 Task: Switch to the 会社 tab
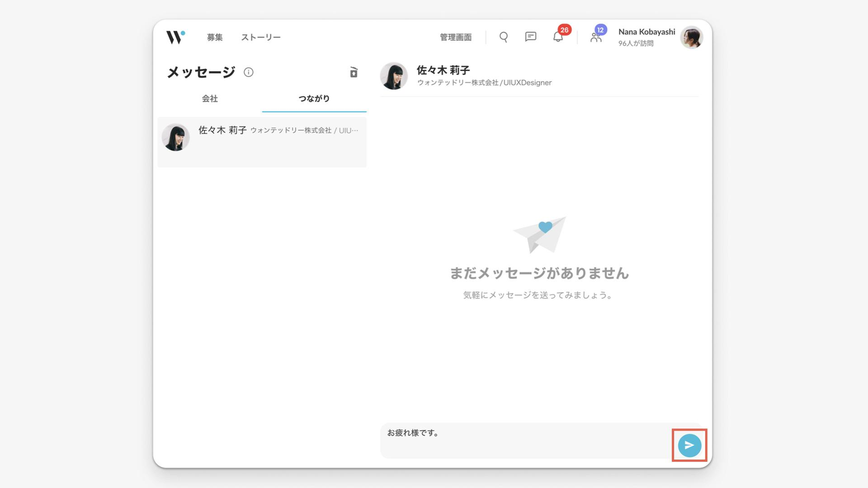tap(210, 99)
